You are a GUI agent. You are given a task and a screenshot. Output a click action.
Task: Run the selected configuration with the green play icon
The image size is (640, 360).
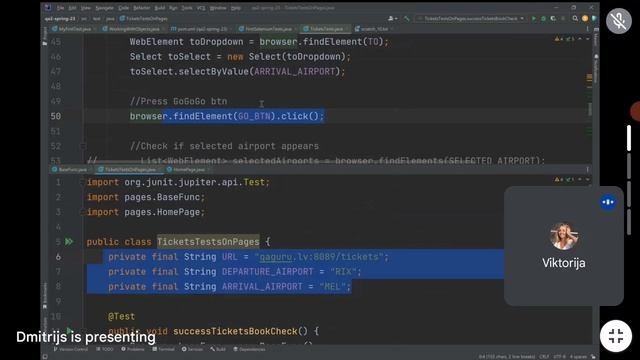(x=533, y=18)
